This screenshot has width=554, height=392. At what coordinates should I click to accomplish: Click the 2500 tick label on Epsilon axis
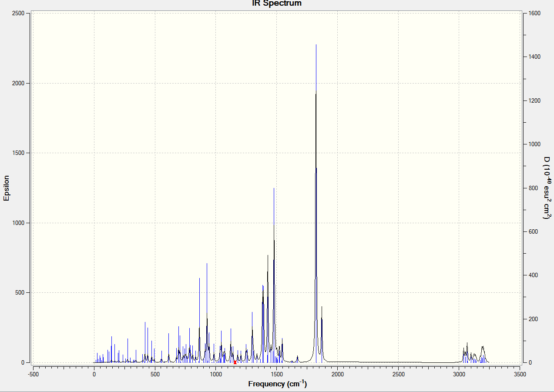click(x=19, y=13)
